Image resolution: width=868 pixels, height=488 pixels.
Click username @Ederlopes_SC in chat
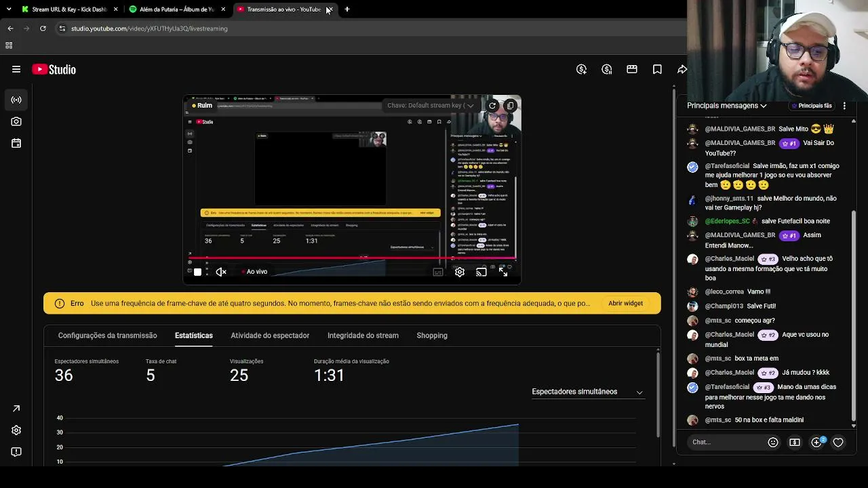click(x=728, y=221)
